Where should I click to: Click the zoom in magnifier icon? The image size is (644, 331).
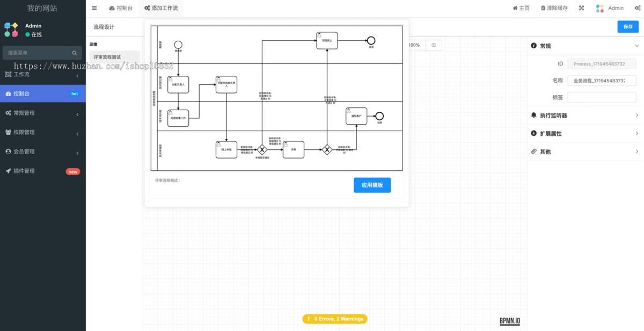click(x=434, y=45)
